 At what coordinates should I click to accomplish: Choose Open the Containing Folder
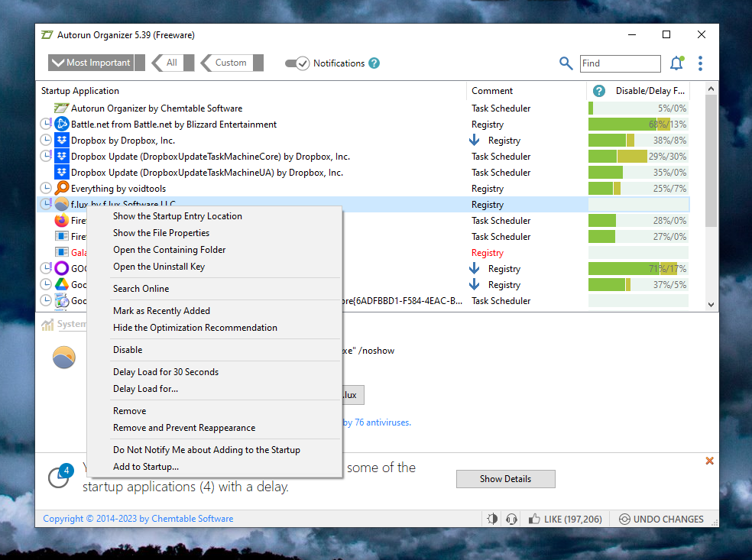click(x=170, y=250)
